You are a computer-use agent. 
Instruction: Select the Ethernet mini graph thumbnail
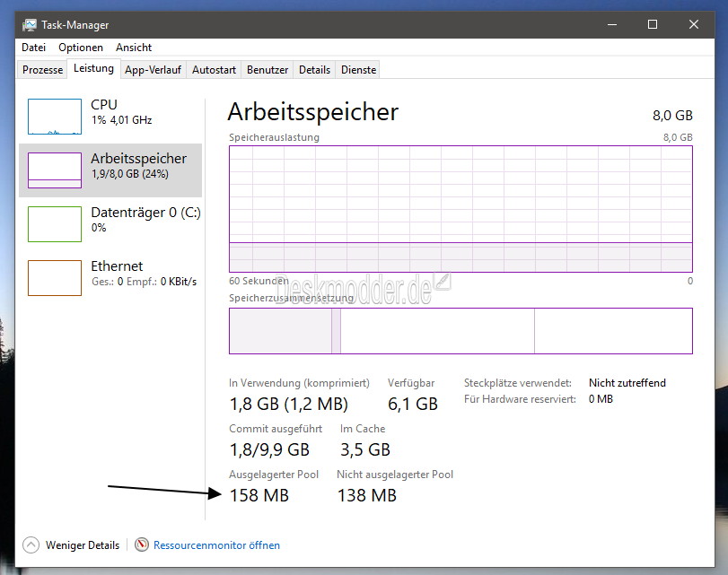click(55, 278)
